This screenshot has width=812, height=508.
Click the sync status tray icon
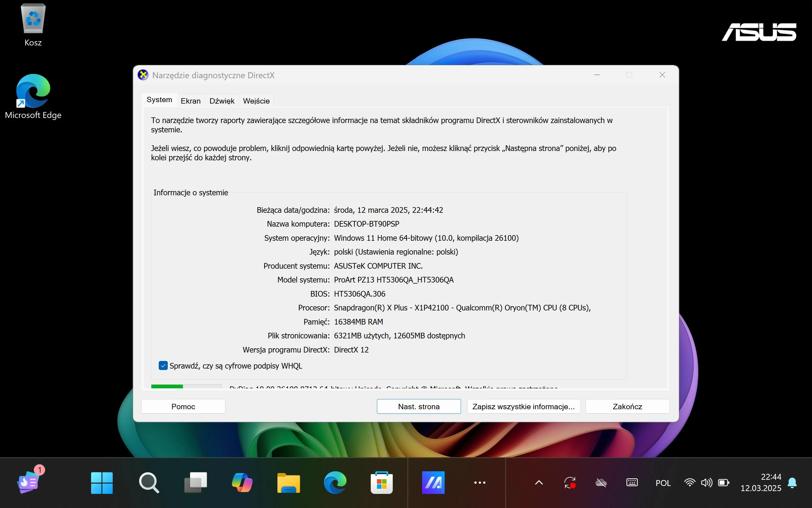click(x=570, y=483)
